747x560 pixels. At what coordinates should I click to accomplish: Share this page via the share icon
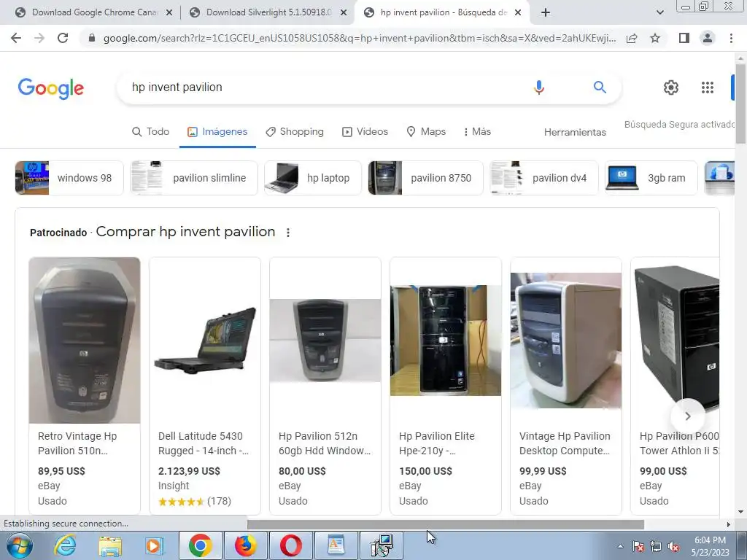pos(632,38)
